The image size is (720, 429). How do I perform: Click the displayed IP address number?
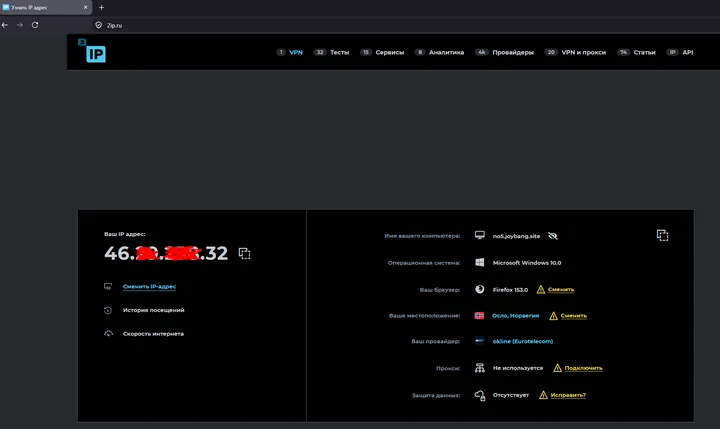(x=166, y=253)
